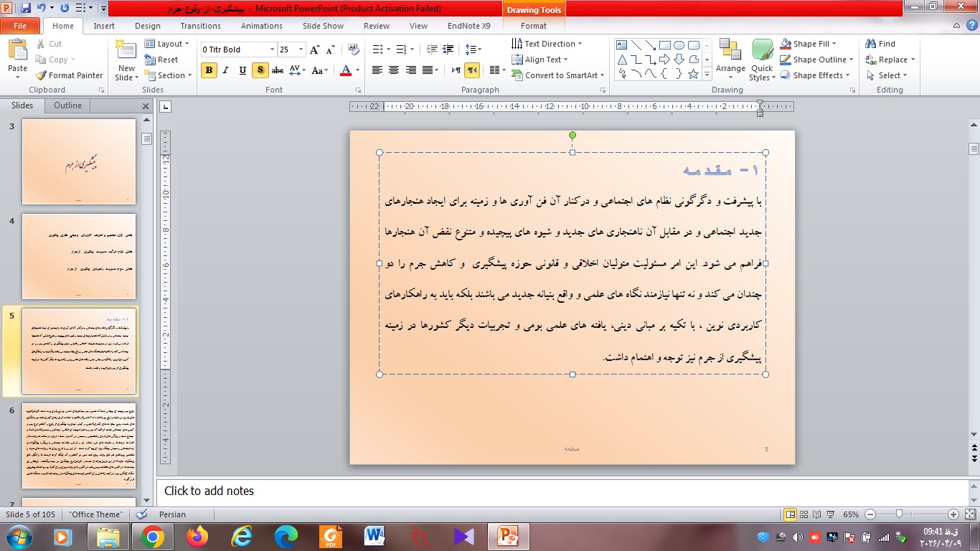Screen dimensions: 980x551
Task: Open Character Spacing options
Action: [x=296, y=70]
